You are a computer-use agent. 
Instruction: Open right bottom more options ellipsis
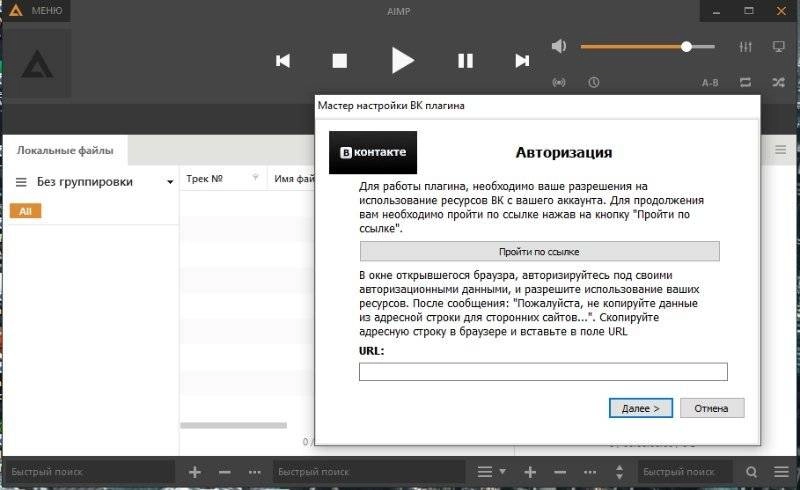tap(590, 472)
